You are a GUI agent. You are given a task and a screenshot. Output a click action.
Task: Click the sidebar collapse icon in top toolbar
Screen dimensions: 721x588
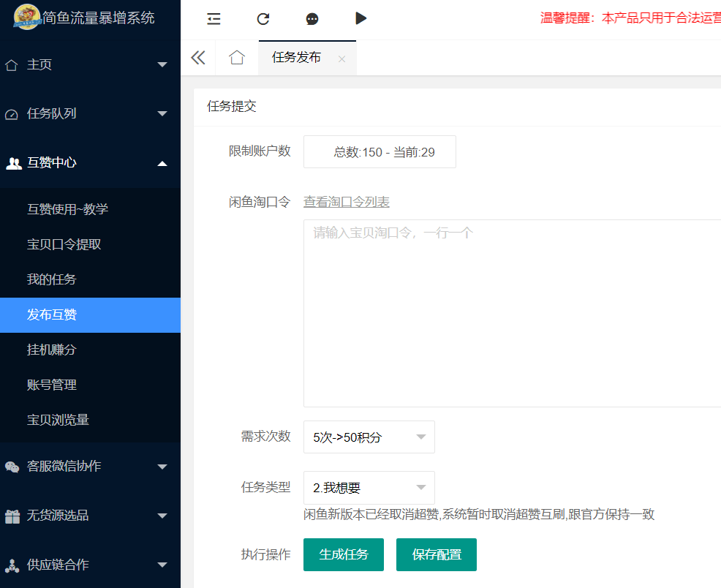coord(214,19)
